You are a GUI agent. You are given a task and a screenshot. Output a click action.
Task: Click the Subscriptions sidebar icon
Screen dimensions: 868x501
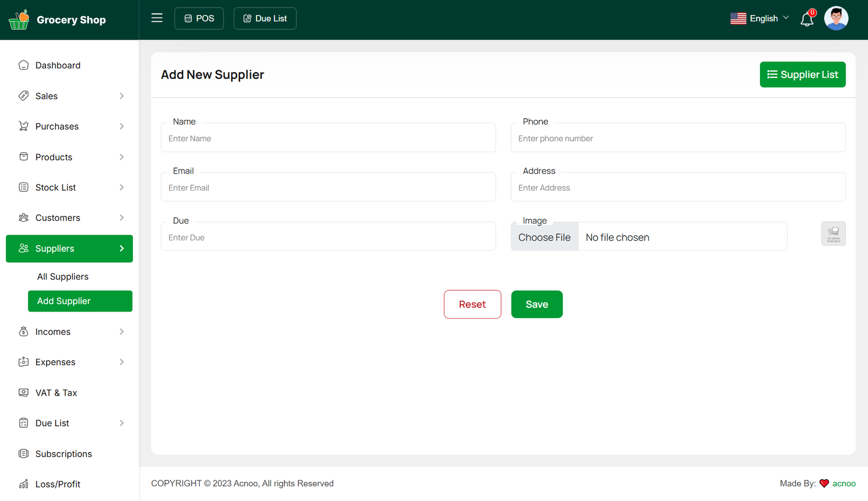(23, 454)
